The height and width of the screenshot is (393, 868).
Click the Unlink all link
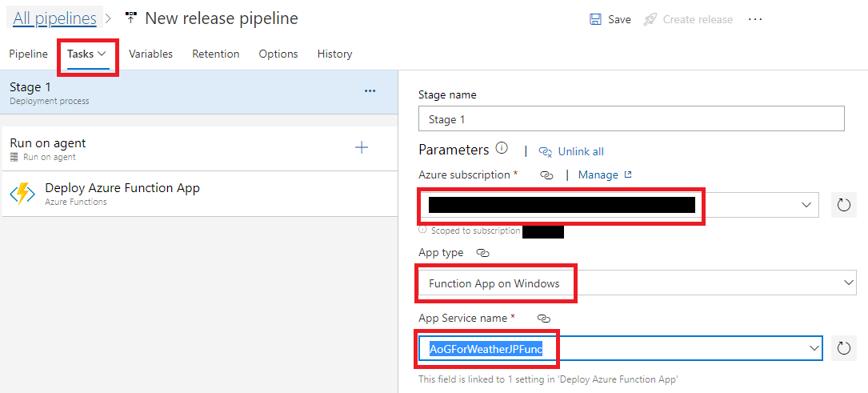tap(580, 151)
